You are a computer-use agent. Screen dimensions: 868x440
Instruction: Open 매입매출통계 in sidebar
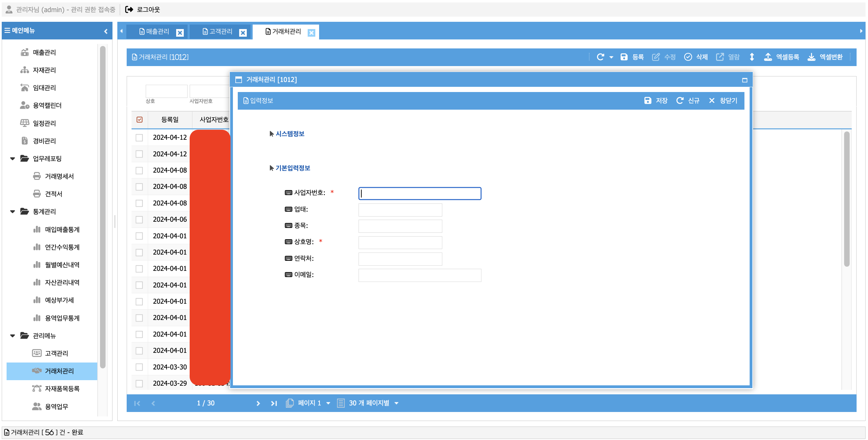(62, 230)
